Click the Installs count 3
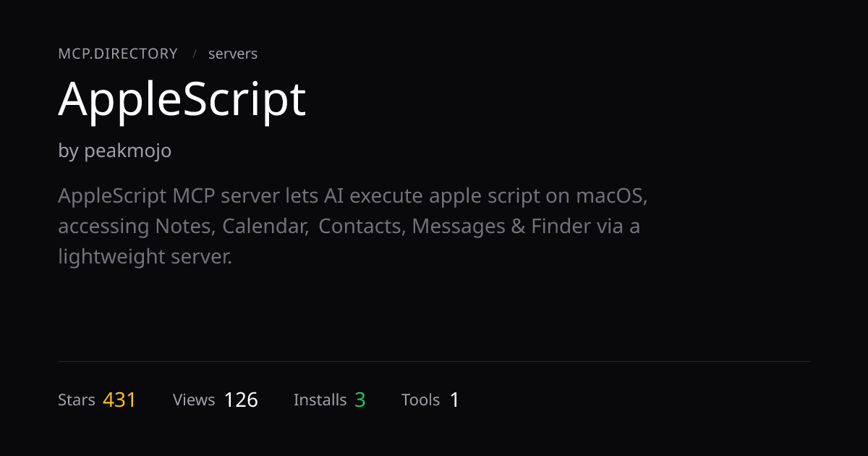Screen dimensions: 868x456 pos(359,400)
